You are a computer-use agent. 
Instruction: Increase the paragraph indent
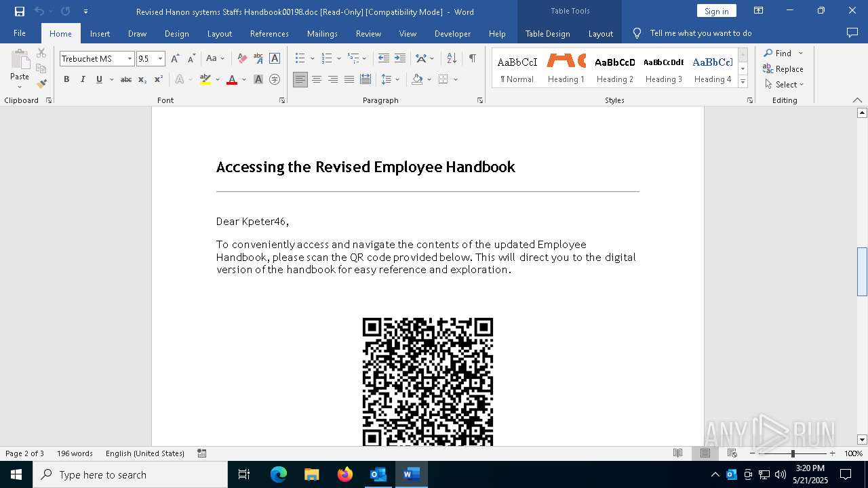[x=400, y=59]
